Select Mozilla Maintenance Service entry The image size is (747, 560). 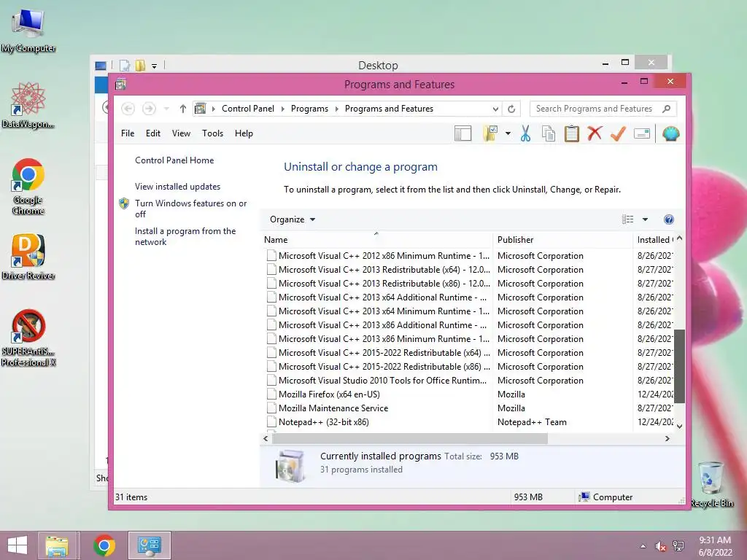pos(333,408)
